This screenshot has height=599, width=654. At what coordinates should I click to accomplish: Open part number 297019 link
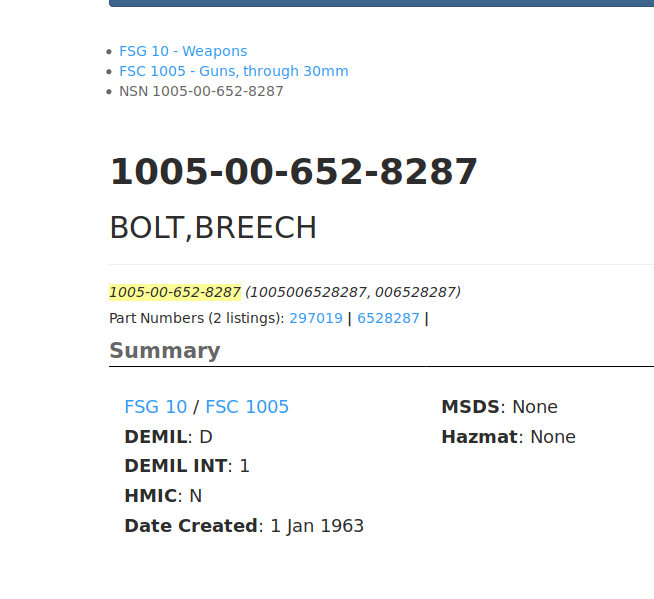pyautogui.click(x=315, y=318)
